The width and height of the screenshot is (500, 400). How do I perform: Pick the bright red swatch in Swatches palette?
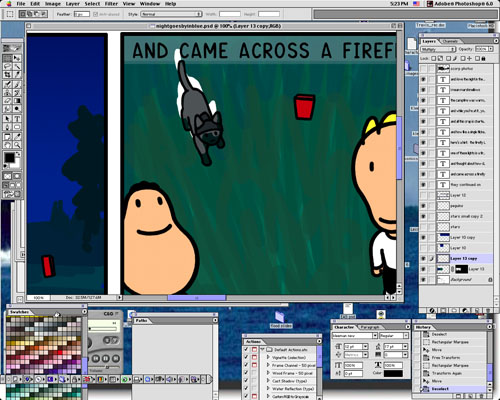click(x=60, y=352)
